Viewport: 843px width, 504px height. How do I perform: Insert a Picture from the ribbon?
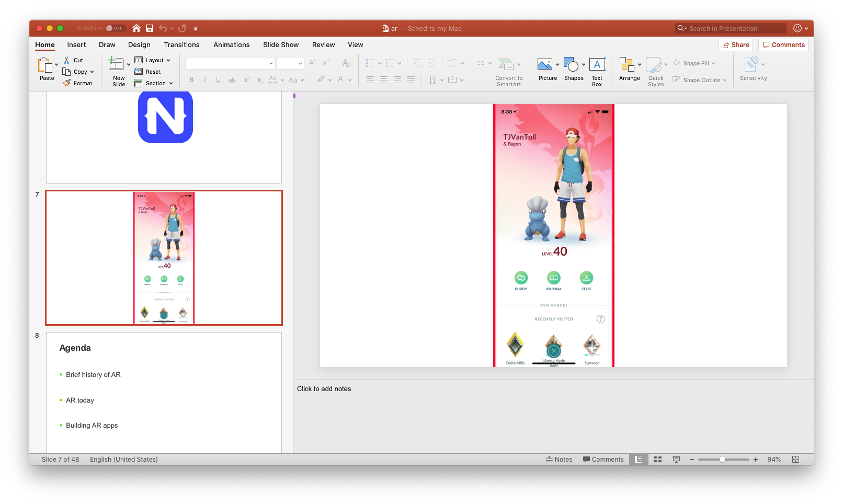(x=544, y=64)
